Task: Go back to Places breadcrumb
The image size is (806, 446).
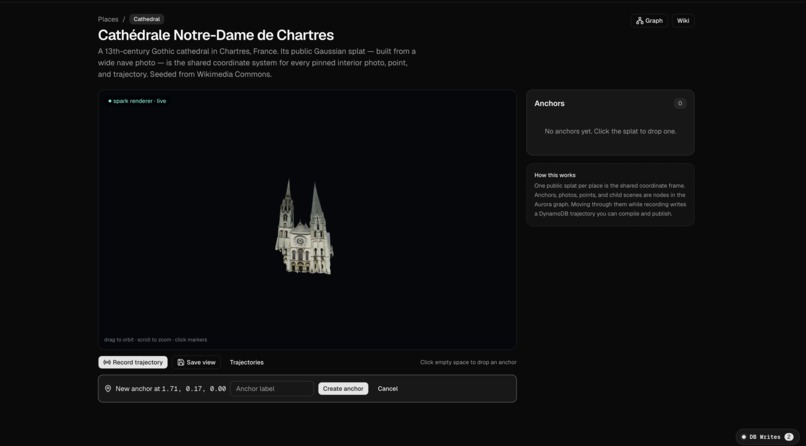Action: (x=108, y=20)
